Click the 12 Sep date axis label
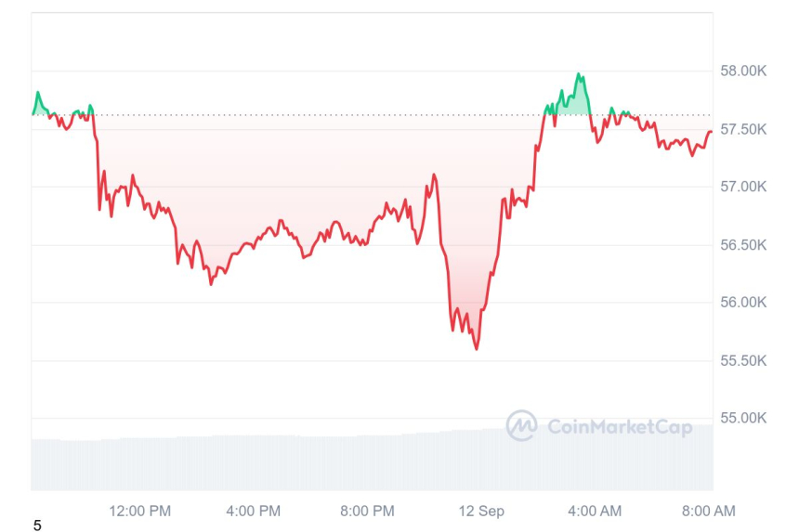This screenshot has height=532, width=799. pos(481,511)
